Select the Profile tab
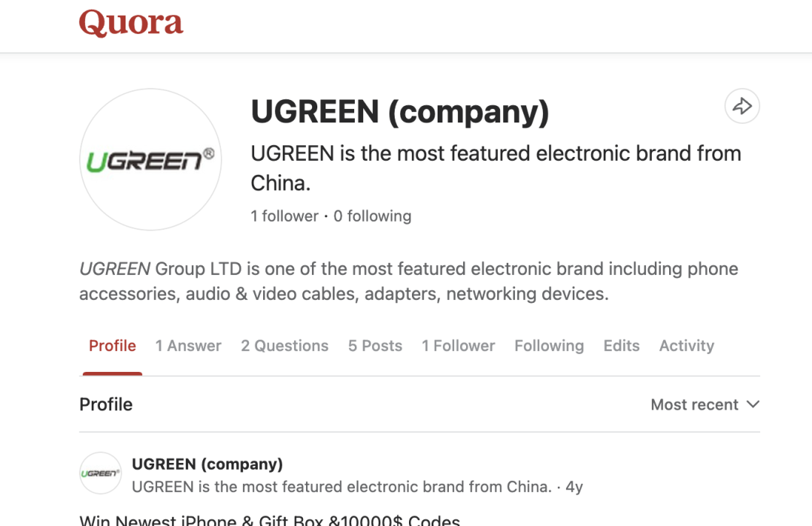This screenshot has width=812, height=526. tap(112, 346)
